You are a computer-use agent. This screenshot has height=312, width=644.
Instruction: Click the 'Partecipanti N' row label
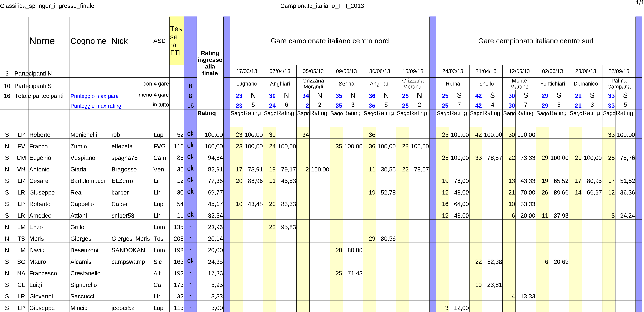coord(33,74)
